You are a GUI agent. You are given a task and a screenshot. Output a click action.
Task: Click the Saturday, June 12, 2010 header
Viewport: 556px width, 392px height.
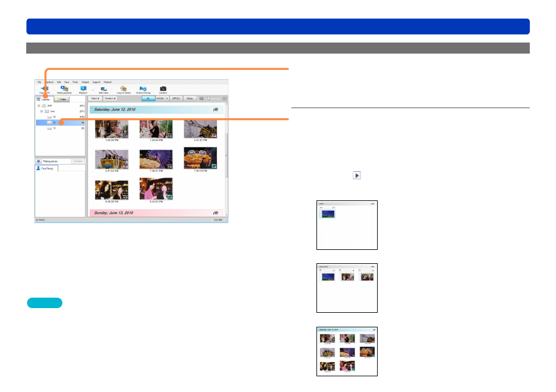pyautogui.click(x=156, y=110)
